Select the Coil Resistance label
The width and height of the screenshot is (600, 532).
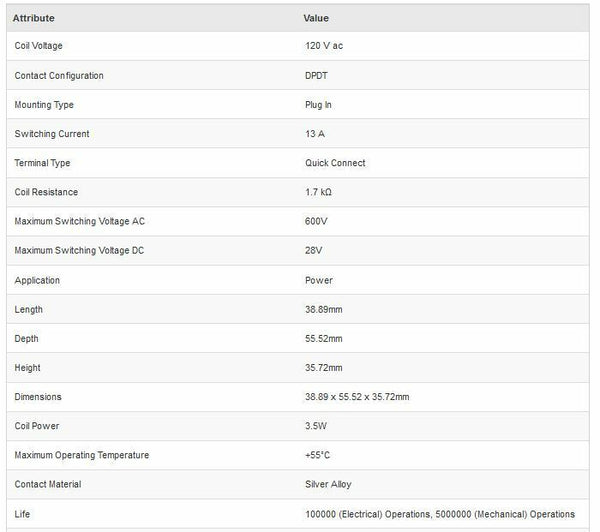(46, 192)
